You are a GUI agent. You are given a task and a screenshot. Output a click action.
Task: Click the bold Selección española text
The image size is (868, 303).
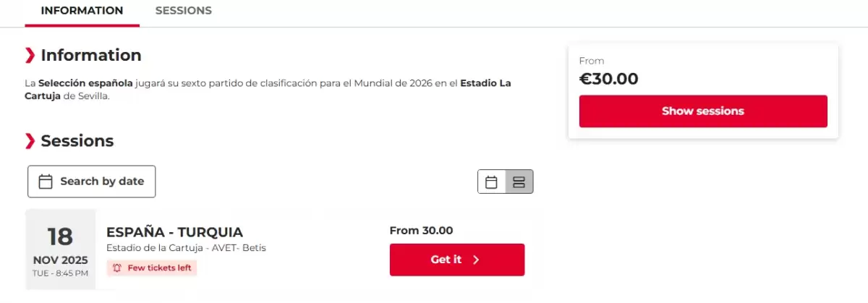click(85, 83)
